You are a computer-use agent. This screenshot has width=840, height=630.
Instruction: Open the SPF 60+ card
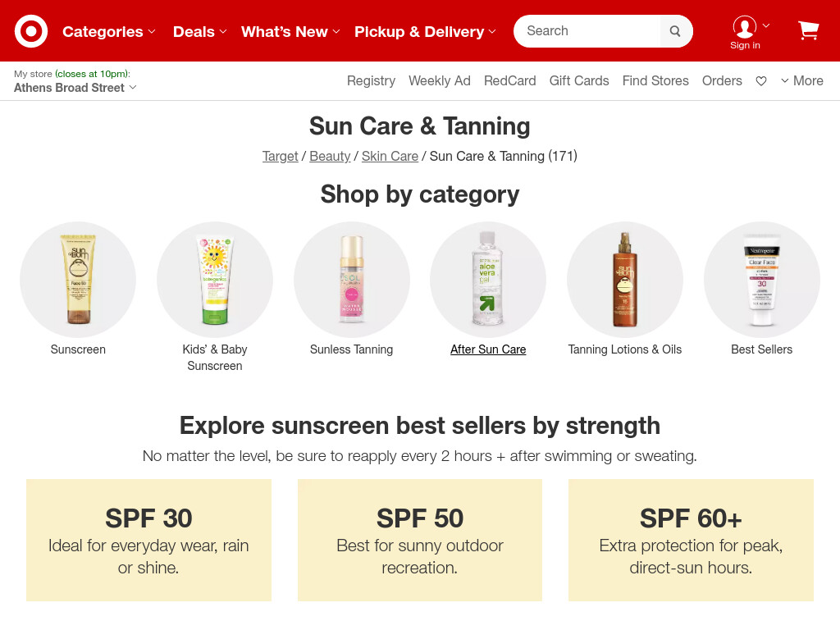point(691,540)
